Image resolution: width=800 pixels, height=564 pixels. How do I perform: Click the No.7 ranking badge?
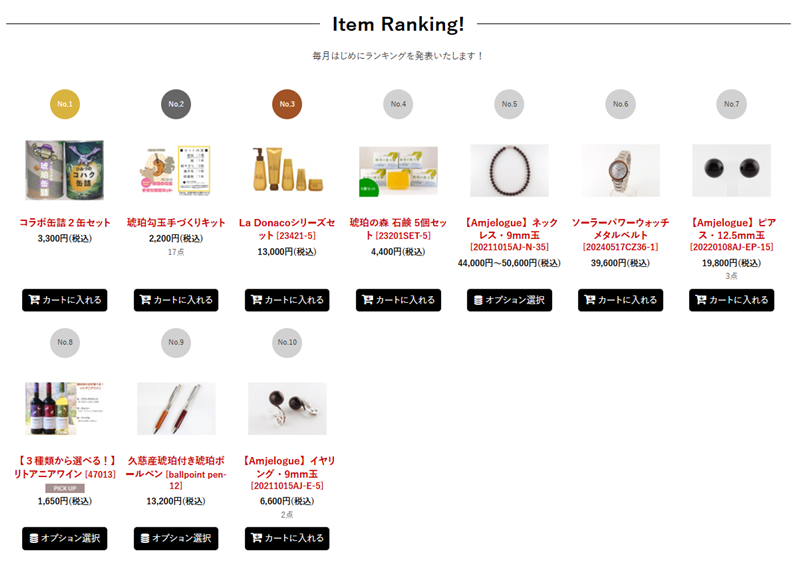[x=731, y=104]
